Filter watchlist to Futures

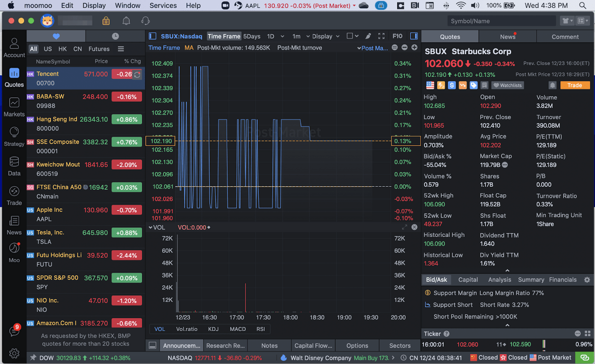click(99, 49)
